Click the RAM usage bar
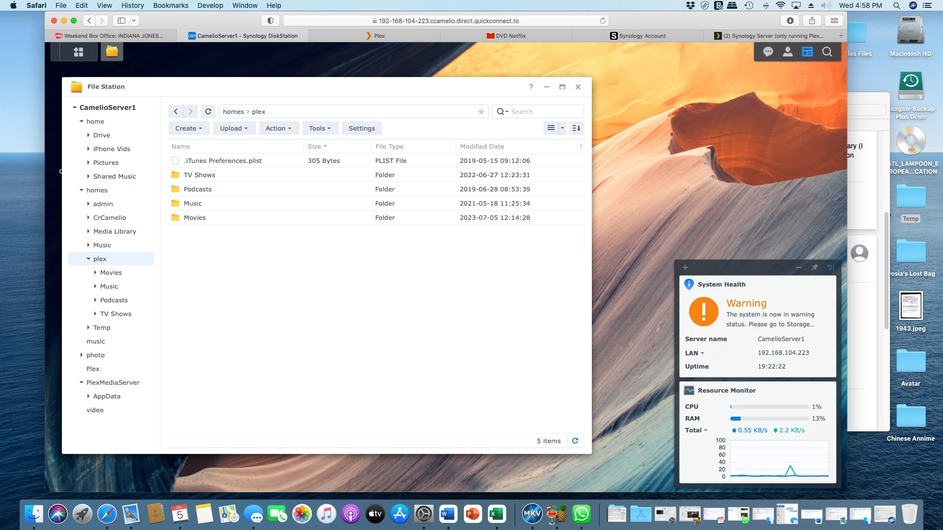Screen dimensions: 943x530 (x=769, y=418)
